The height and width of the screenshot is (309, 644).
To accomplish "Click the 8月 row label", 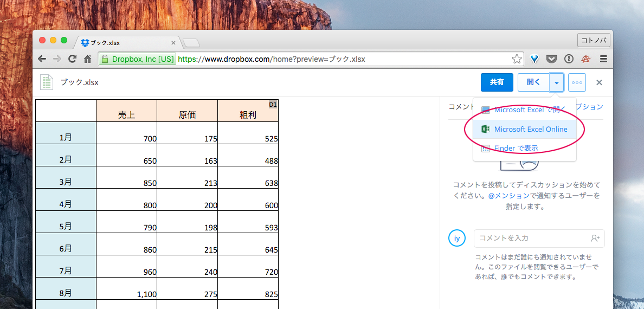I will click(66, 288).
